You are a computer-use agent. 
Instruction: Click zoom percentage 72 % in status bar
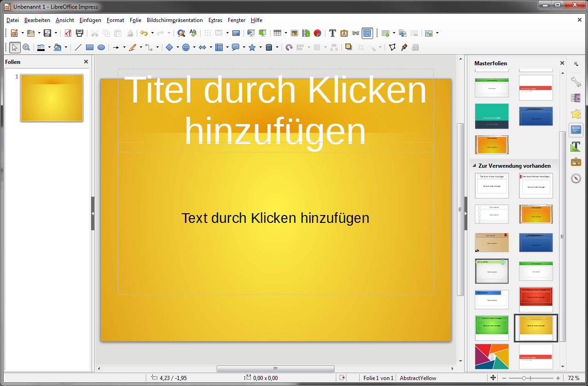click(574, 378)
